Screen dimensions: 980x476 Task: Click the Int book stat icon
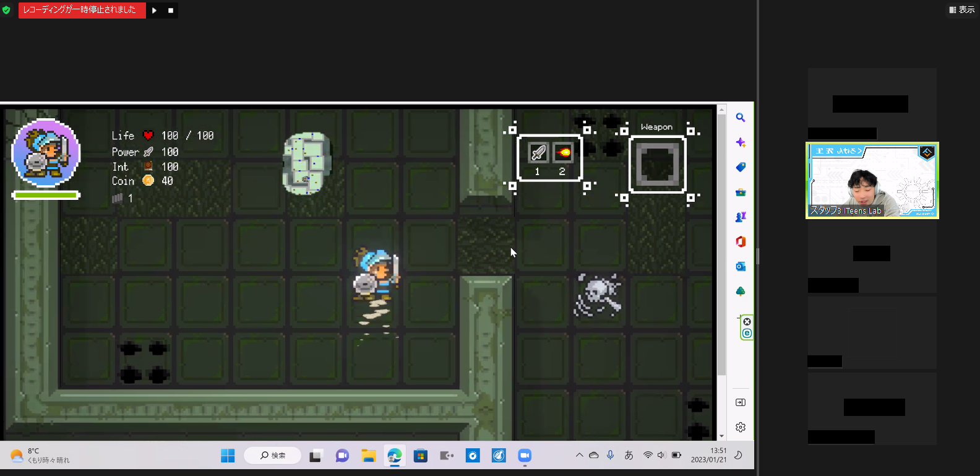pos(148,167)
